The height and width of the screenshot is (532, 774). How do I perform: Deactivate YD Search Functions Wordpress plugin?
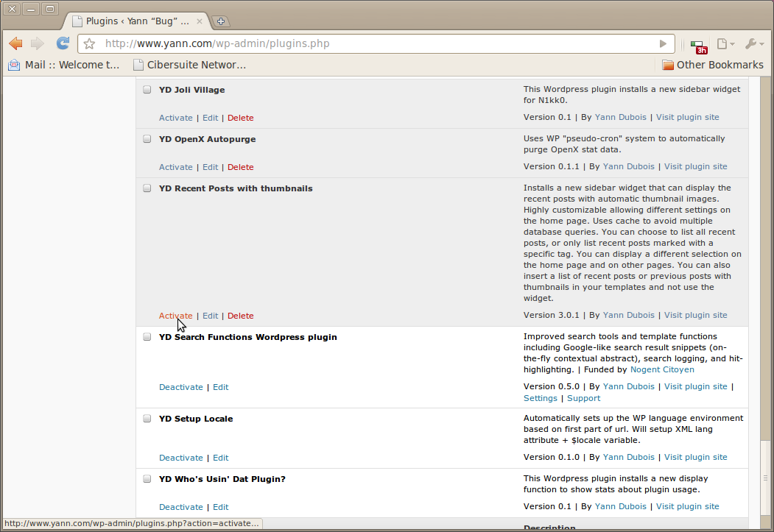pos(180,388)
